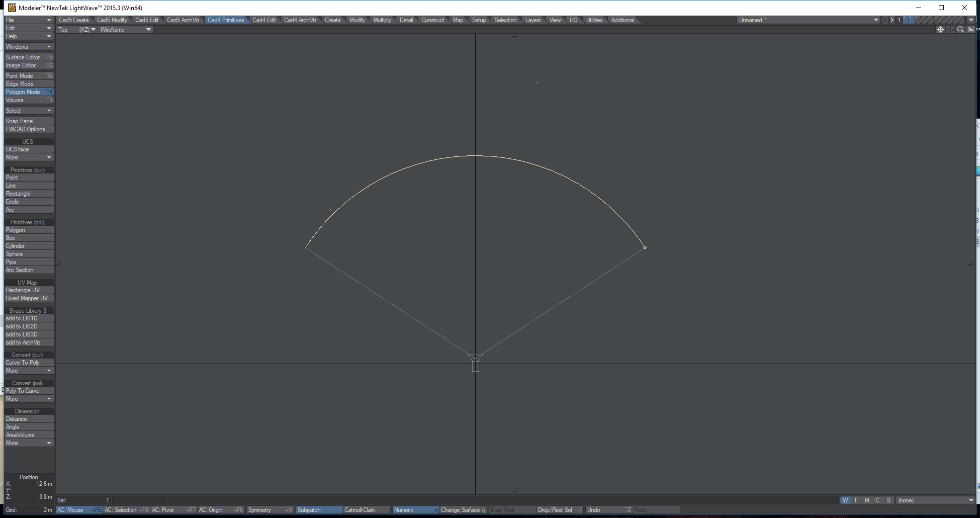The width and height of the screenshot is (980, 518).
Task: Select the W weight map button
Action: (845, 500)
